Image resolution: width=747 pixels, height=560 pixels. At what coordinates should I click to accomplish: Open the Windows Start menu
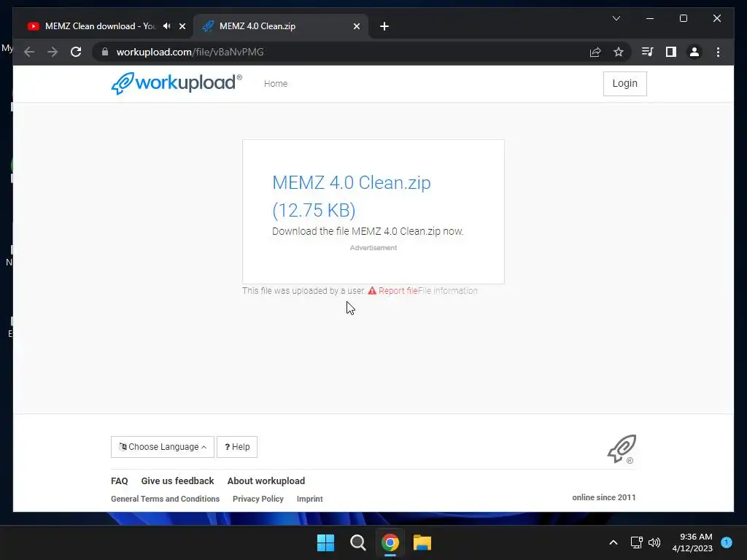point(326,542)
